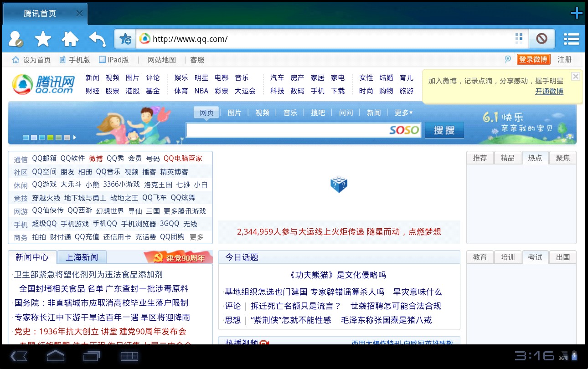Click the QQ favicon in address bar
Screen dimensions: 588x369
click(144, 39)
